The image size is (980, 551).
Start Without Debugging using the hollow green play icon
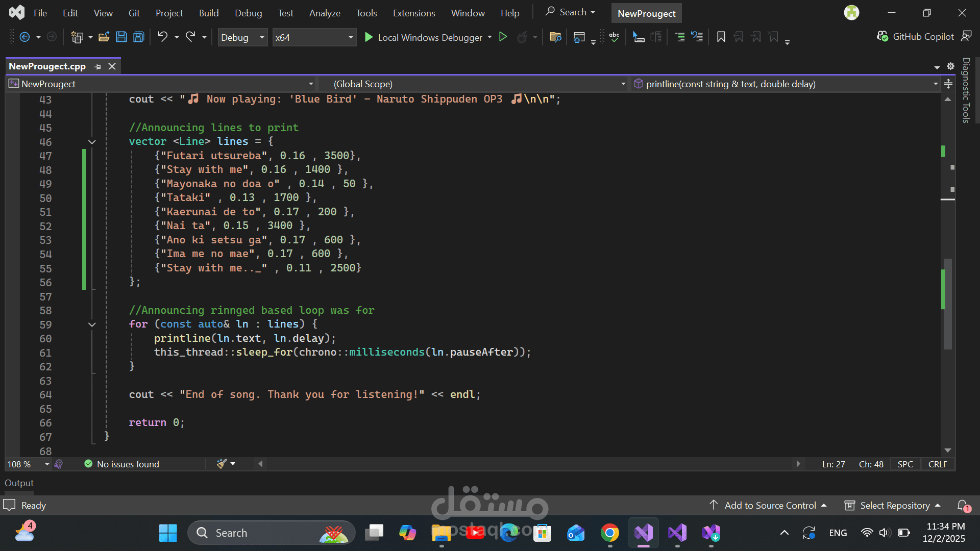(x=503, y=37)
